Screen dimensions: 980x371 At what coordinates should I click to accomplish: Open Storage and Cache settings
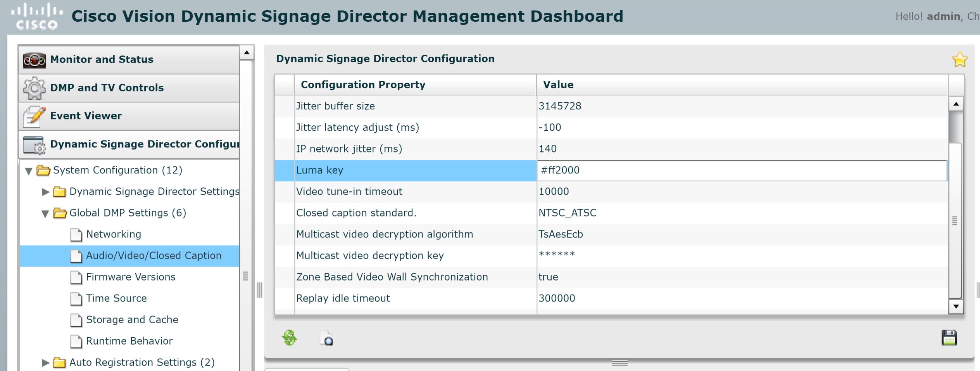[x=132, y=319]
